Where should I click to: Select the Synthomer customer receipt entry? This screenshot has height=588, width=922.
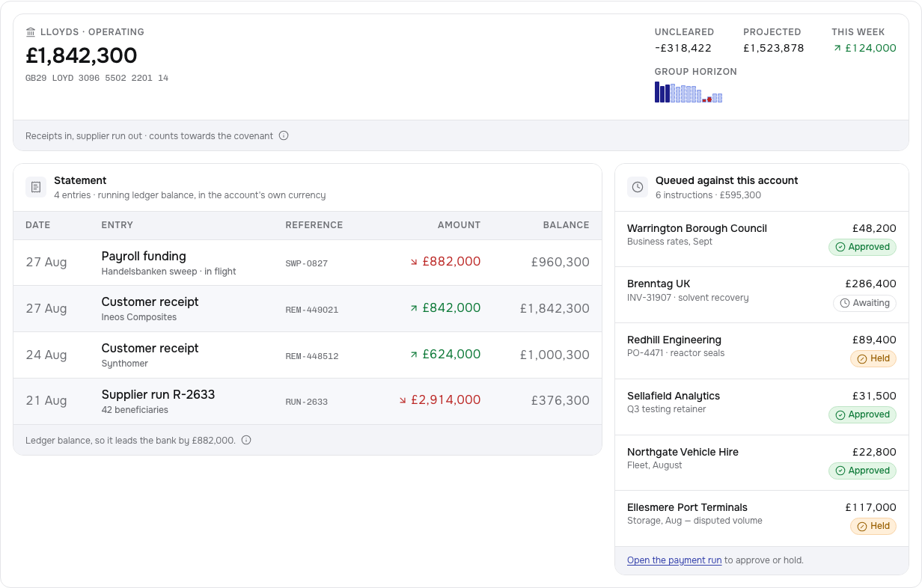[x=308, y=355]
